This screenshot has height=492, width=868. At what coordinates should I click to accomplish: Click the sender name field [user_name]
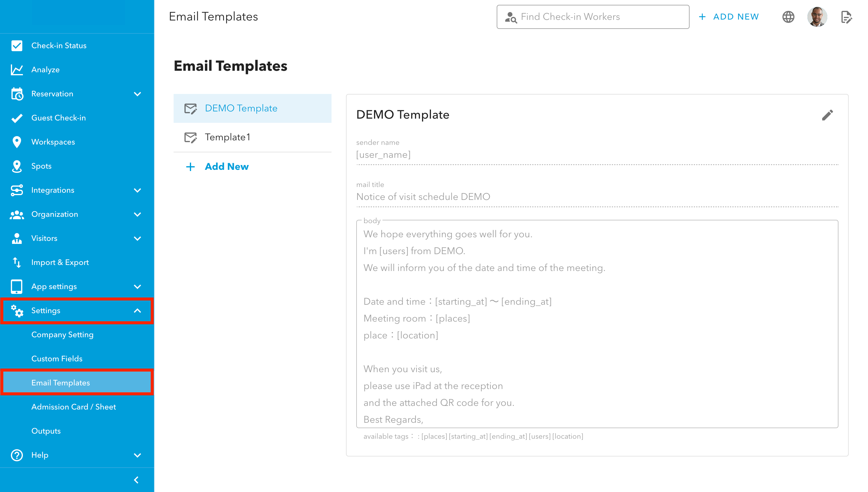(x=597, y=155)
